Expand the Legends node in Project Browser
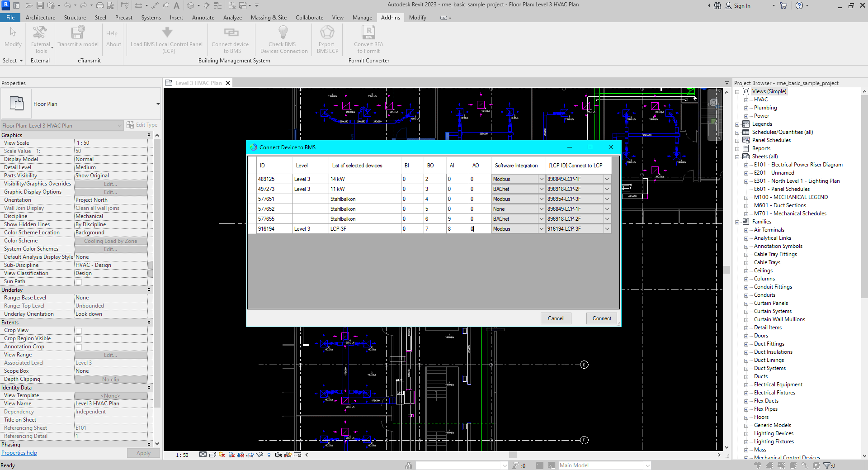 coord(737,124)
